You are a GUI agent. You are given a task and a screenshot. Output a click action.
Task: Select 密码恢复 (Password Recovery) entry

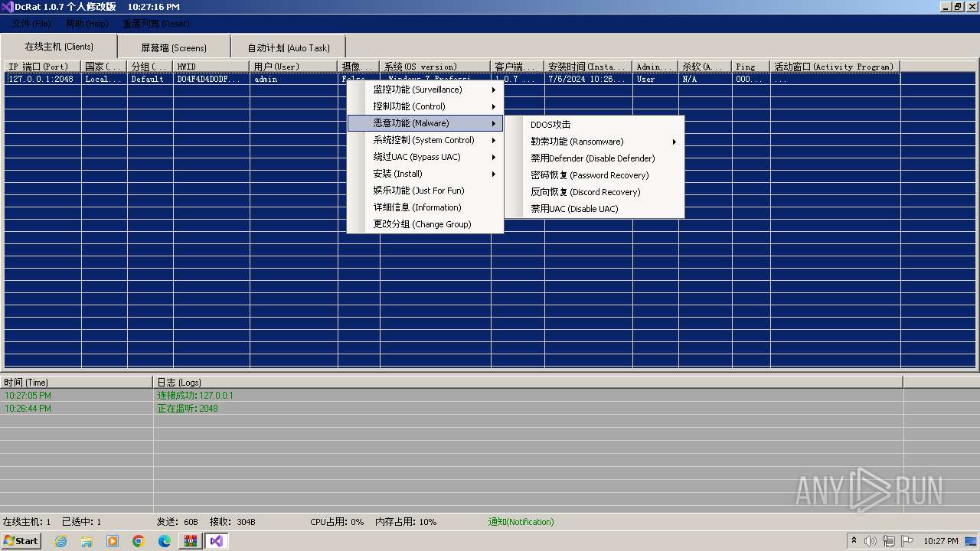coord(594,175)
